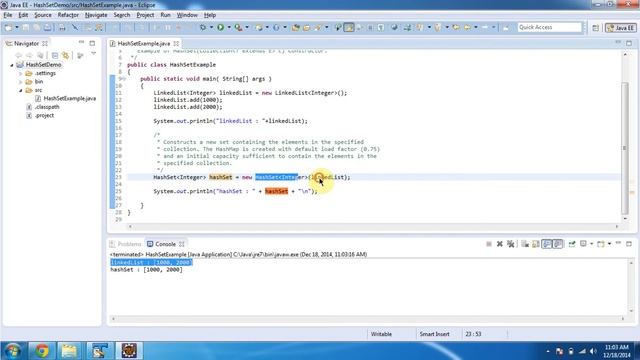Image resolution: width=640 pixels, height=360 pixels.
Task: Toggle Link with Editor in Navigator
Action: tap(65, 56)
